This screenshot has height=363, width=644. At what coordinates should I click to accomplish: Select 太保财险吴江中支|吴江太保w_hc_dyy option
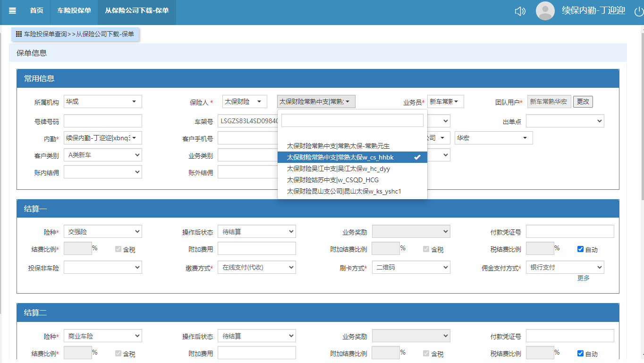pyautogui.click(x=339, y=169)
